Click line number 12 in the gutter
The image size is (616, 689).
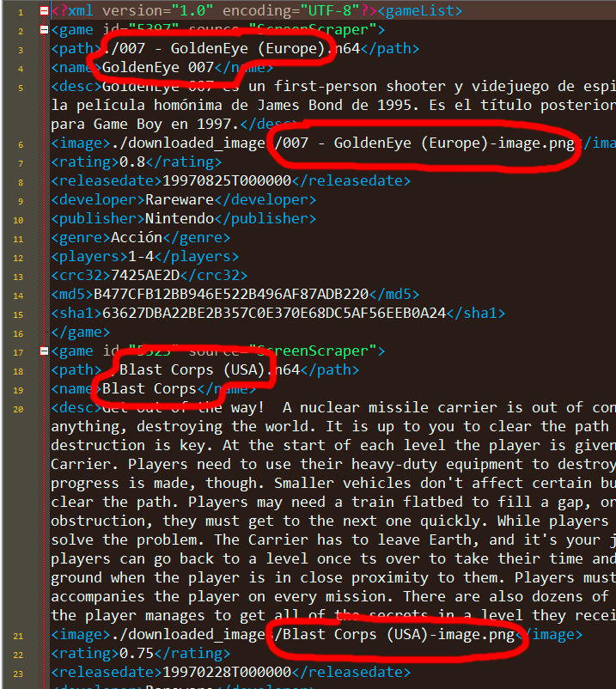pyautogui.click(x=18, y=258)
